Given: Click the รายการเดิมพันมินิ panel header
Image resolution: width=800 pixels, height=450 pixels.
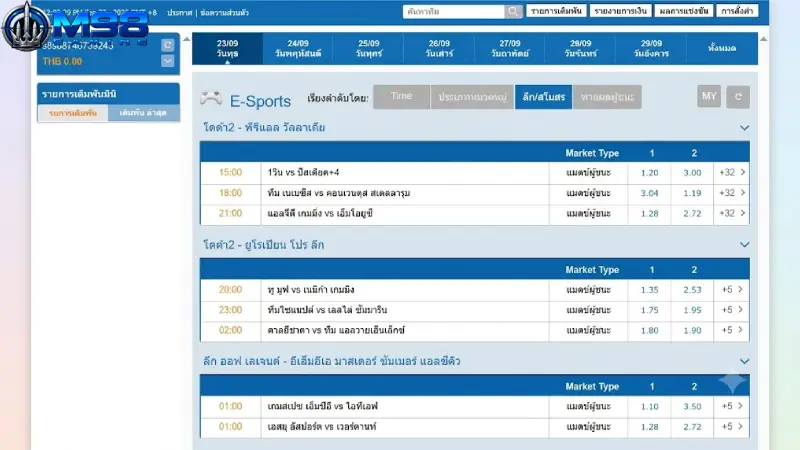Looking at the screenshot, I should point(108,94).
